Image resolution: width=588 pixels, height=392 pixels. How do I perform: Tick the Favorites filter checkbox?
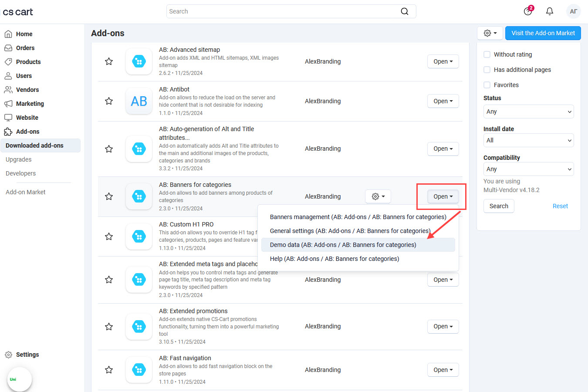(x=487, y=85)
